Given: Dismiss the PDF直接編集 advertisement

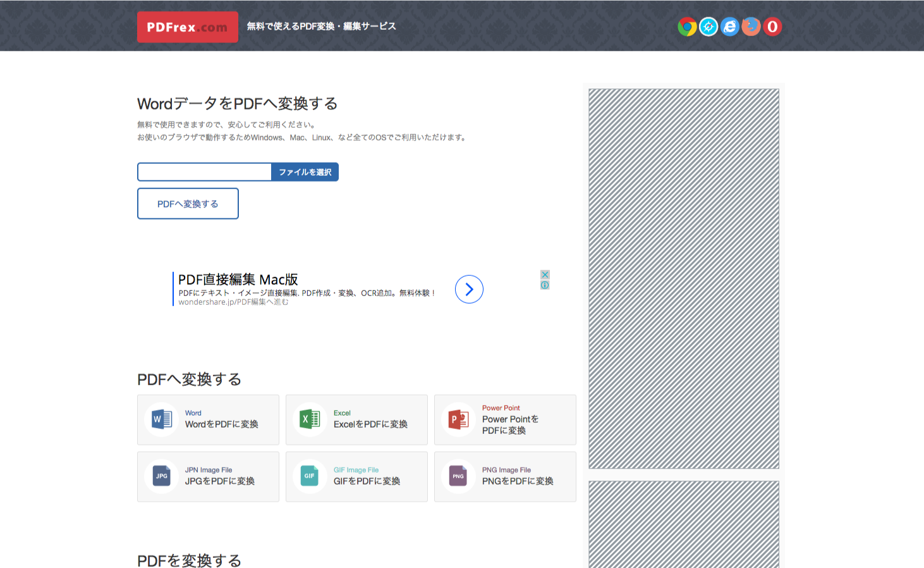Looking at the screenshot, I should pyautogui.click(x=544, y=275).
